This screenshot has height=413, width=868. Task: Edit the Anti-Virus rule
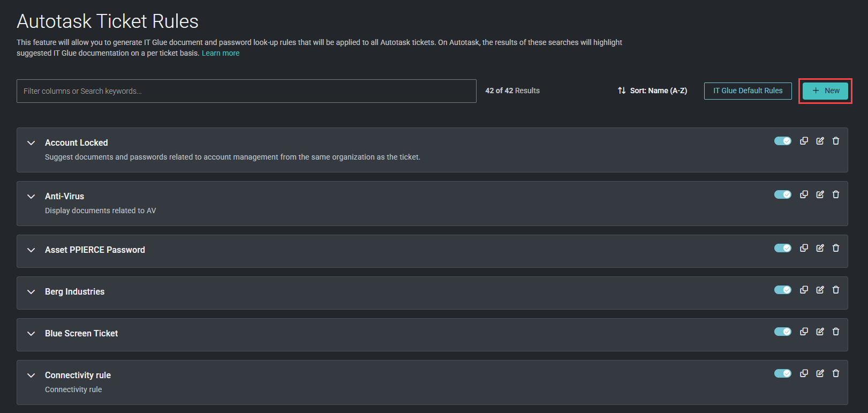[x=820, y=194]
